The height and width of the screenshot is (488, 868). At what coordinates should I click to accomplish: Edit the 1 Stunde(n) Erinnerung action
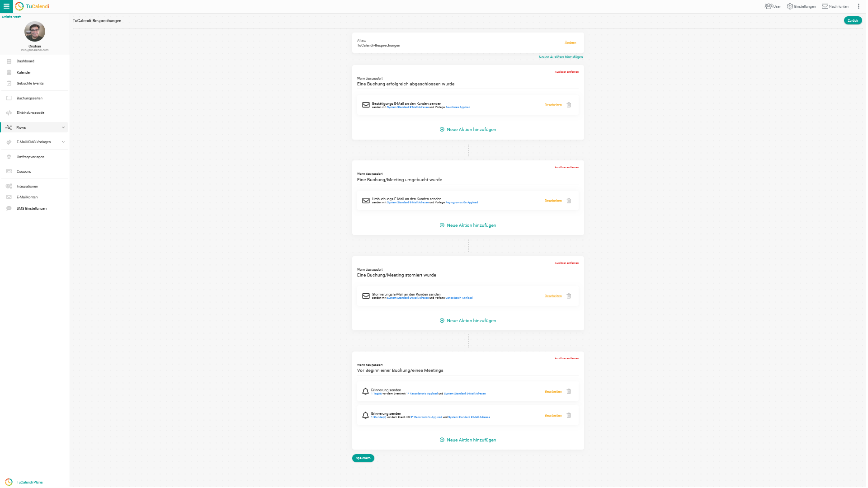tap(553, 416)
